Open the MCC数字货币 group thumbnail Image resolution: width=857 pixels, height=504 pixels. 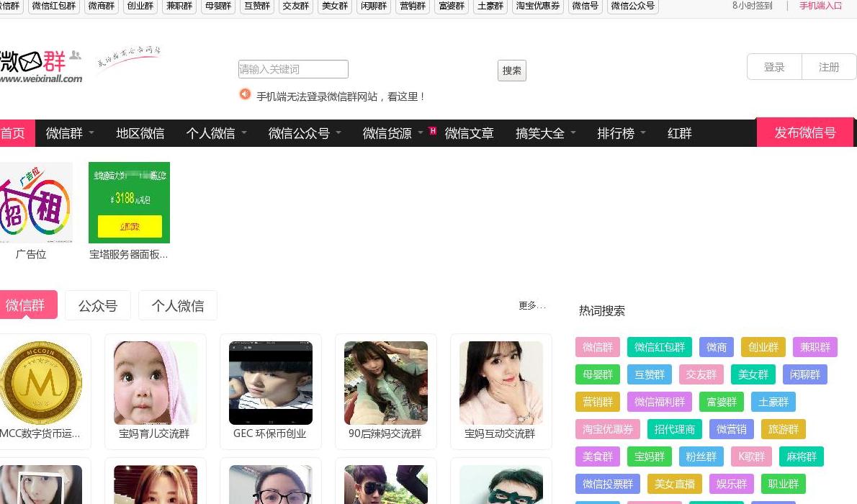[x=40, y=382]
